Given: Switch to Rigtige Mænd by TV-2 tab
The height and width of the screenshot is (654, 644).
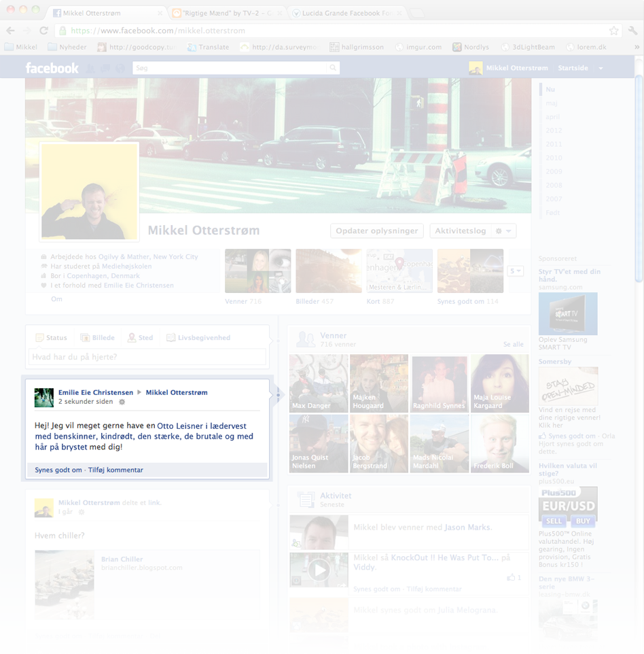Looking at the screenshot, I should [x=228, y=13].
